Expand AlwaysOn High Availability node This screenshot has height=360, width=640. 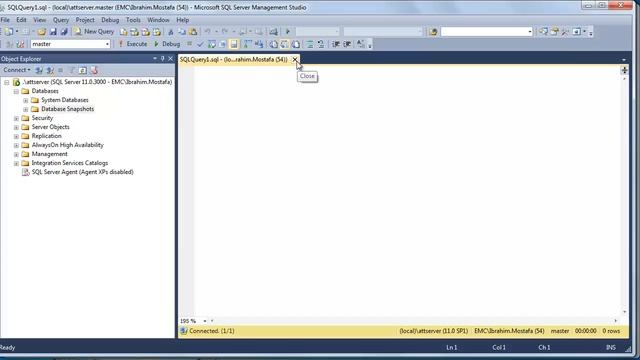16,145
